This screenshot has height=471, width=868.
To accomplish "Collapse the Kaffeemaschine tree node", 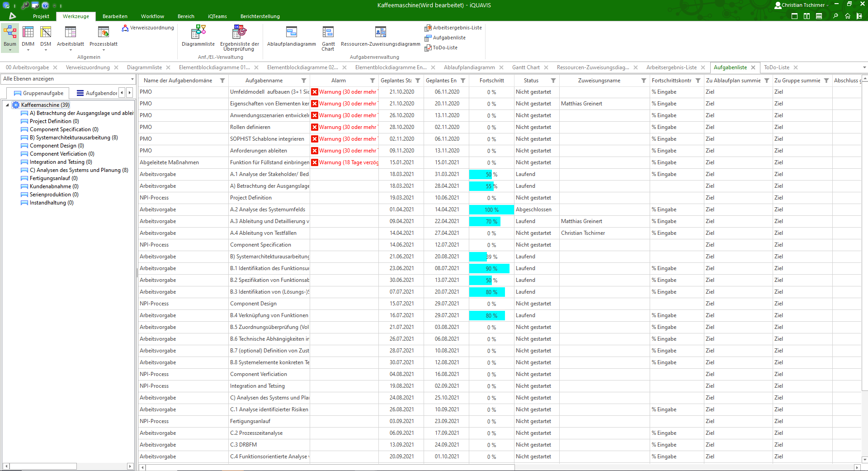I will click(x=7, y=105).
